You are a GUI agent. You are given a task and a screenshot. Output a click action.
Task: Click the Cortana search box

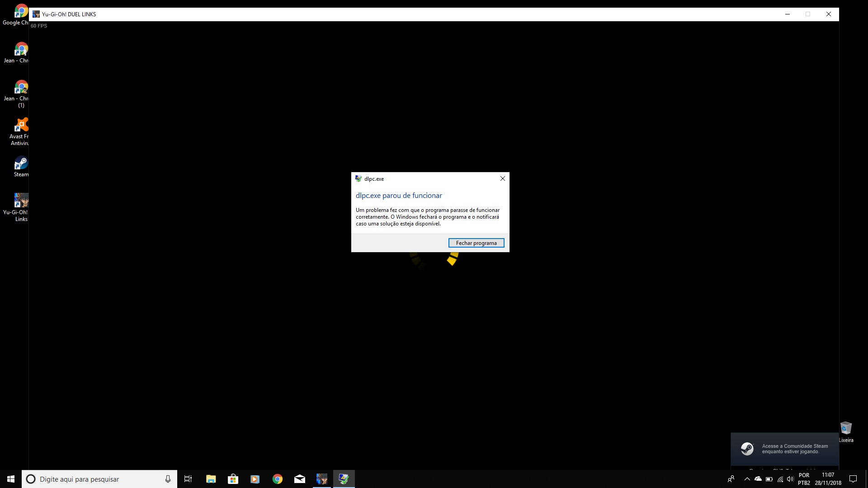click(99, 479)
